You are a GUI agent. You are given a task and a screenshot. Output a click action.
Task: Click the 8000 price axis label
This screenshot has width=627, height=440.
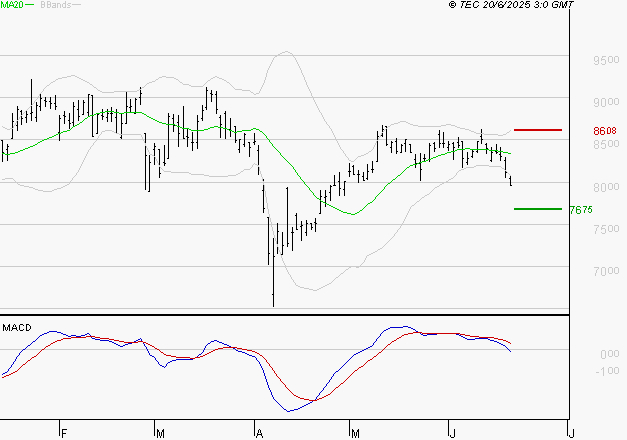coord(604,187)
